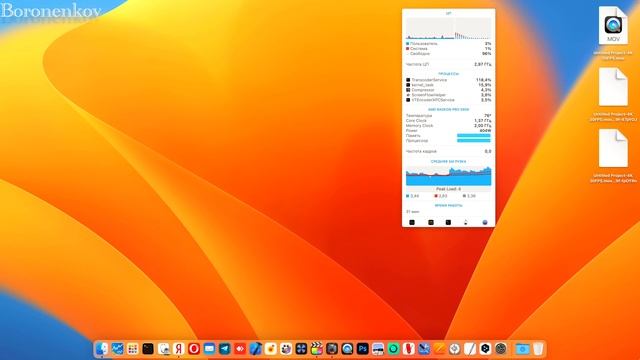Open the green circle app in the Dock

point(393,349)
